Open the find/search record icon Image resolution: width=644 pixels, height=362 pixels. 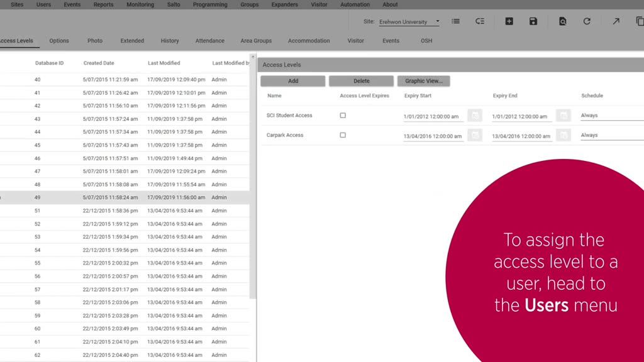coord(563,21)
